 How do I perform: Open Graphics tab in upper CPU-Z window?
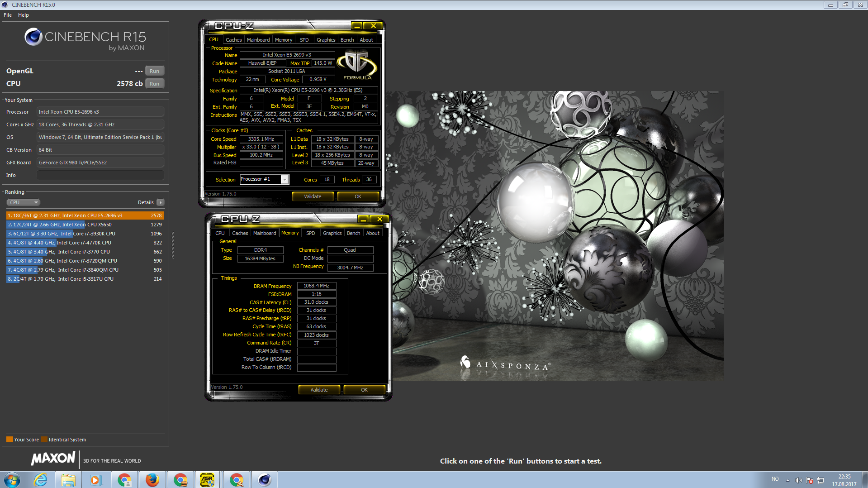click(x=326, y=40)
